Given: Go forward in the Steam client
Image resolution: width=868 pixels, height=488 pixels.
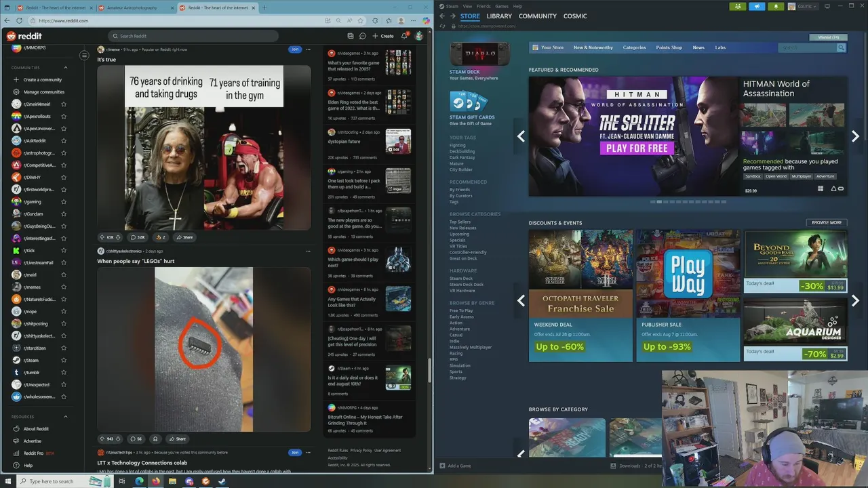Looking at the screenshot, I should pos(452,16).
